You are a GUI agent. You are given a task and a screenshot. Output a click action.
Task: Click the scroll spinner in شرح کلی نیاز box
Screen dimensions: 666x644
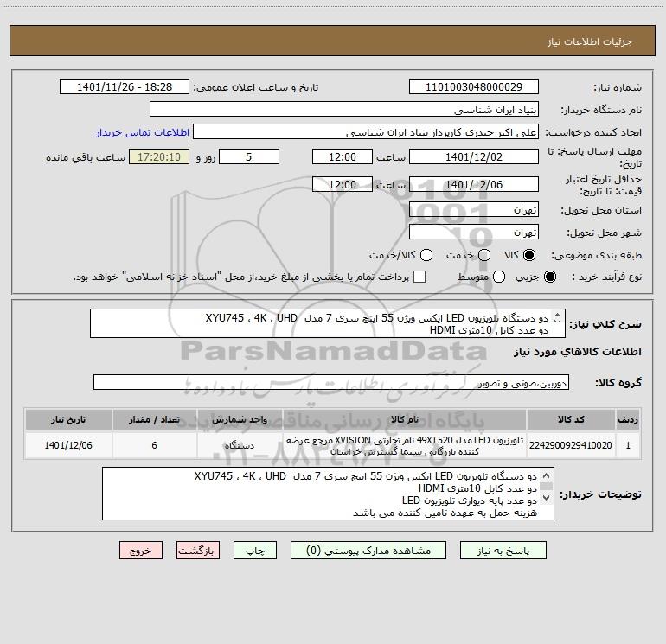pyautogui.click(x=558, y=317)
